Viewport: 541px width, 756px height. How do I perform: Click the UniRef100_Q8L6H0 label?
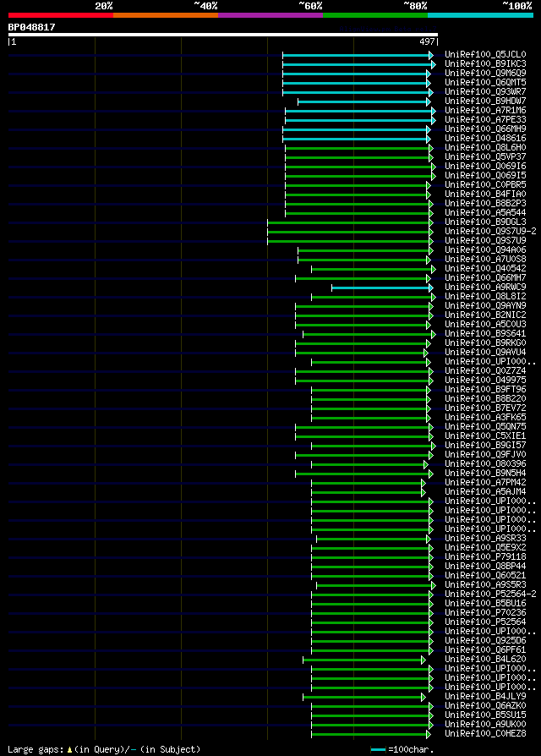click(x=485, y=147)
